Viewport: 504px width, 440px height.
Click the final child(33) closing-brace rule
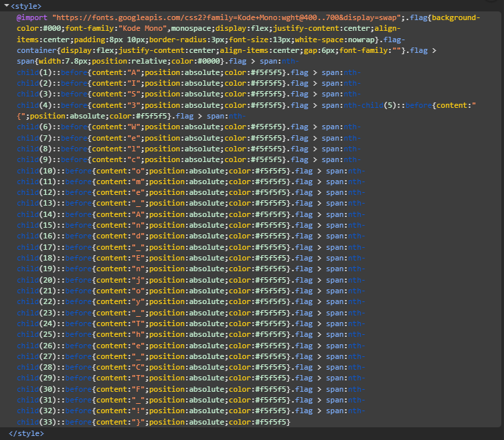point(153,422)
